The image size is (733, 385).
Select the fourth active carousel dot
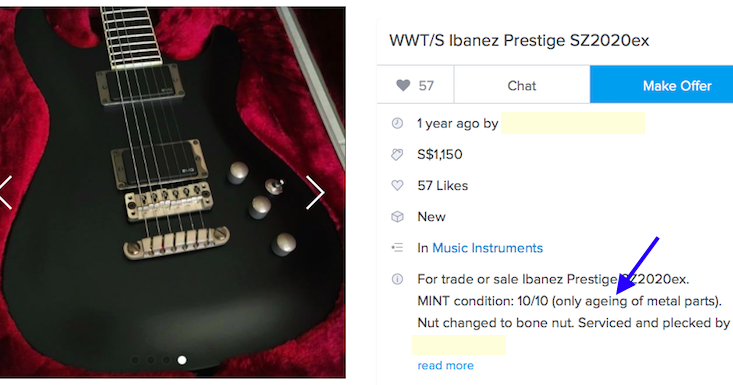point(182,360)
